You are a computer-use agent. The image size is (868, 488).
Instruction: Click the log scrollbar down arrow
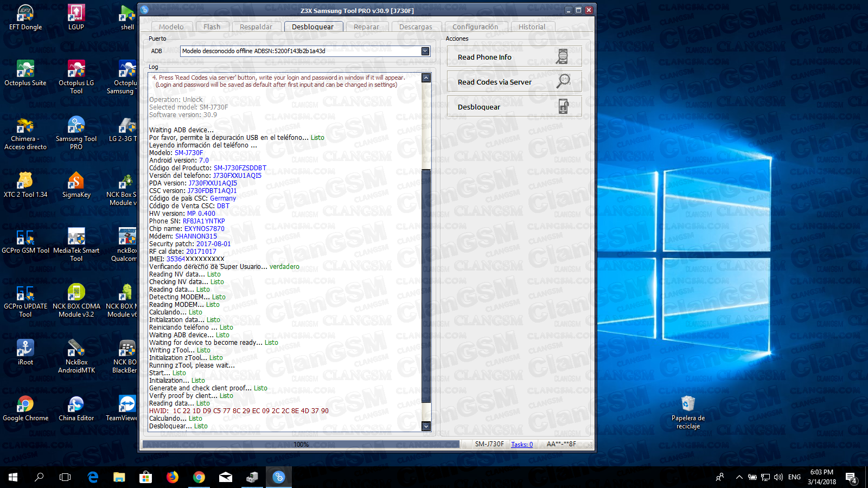coord(426,426)
